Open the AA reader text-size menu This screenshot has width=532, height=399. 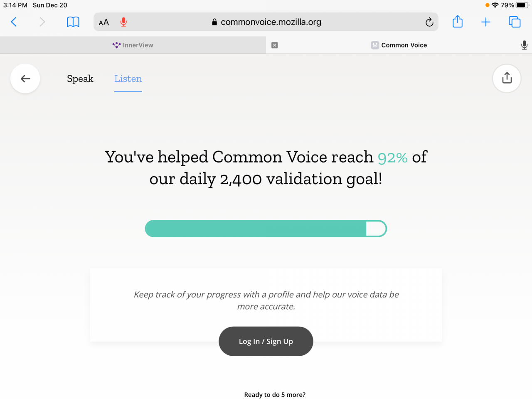point(104,22)
